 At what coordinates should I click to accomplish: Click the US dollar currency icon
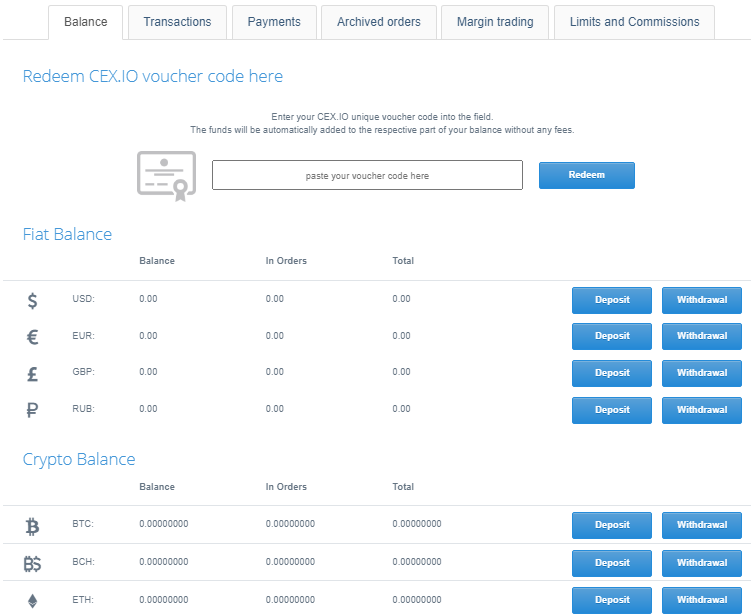pos(32,301)
